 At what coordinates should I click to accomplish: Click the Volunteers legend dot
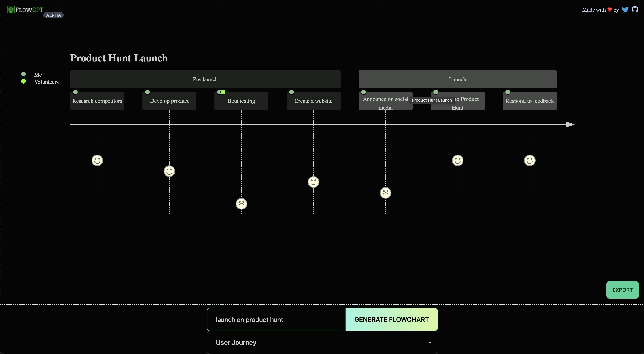23,81
